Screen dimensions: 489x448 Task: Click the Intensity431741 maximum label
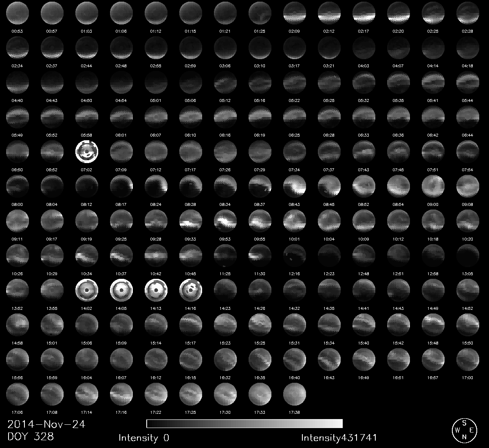339,438
